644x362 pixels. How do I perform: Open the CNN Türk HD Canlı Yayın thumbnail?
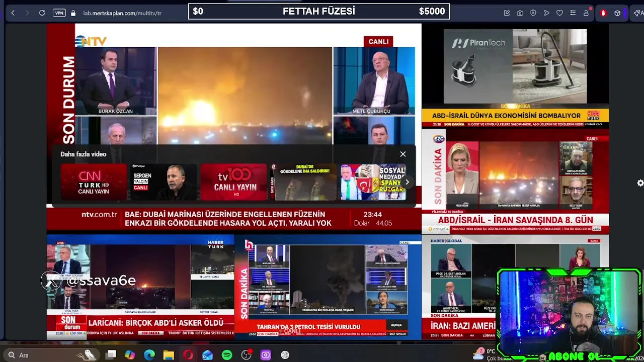click(x=94, y=182)
